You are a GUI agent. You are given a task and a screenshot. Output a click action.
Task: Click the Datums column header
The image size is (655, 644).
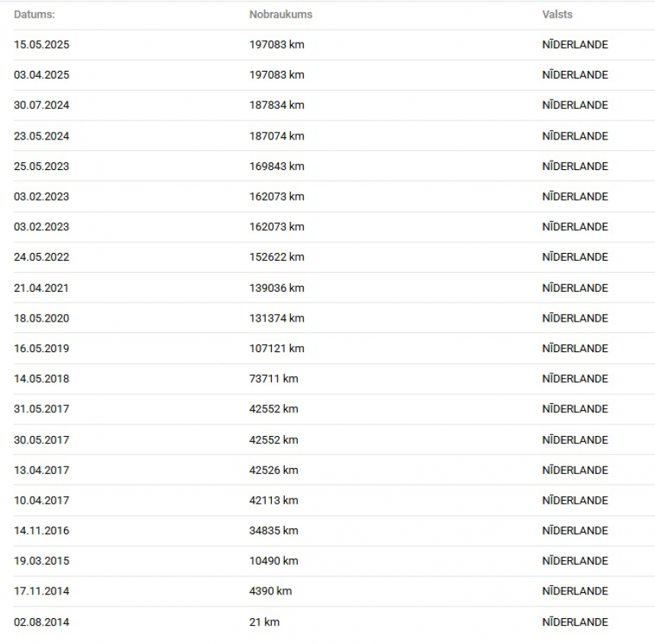click(x=34, y=14)
